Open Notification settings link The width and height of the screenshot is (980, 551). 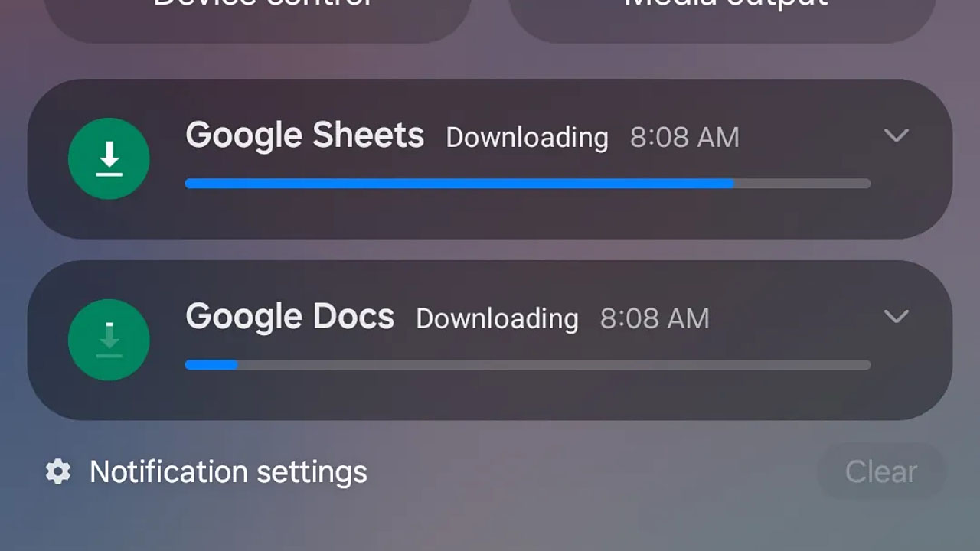pos(228,472)
